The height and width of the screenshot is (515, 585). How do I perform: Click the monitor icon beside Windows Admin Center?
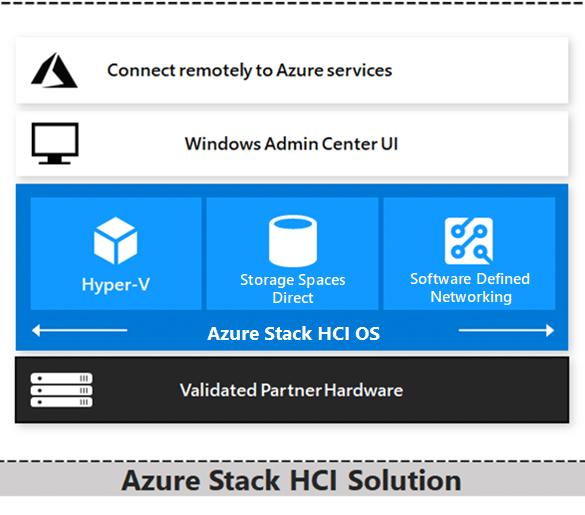coord(55,143)
